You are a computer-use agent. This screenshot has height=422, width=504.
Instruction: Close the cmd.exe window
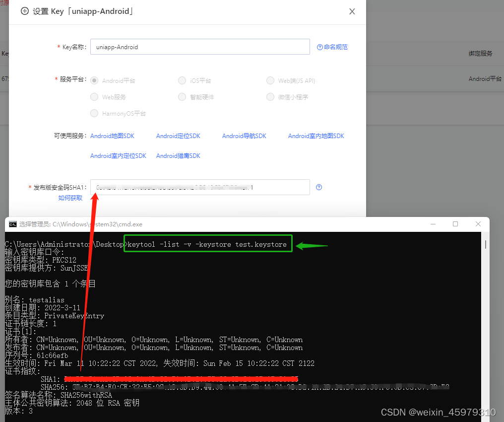coord(478,224)
